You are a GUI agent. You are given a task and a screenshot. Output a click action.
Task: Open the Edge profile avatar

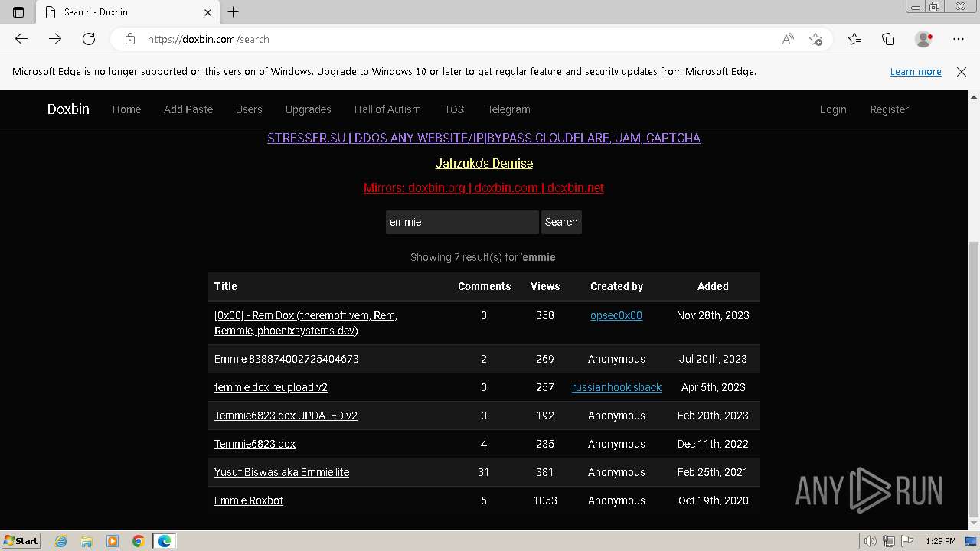tap(924, 39)
